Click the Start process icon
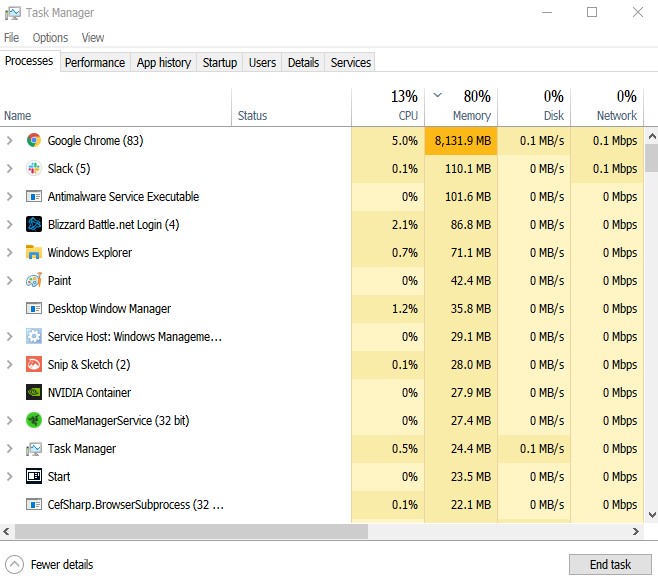Screen dimensions: 658x584 (34, 476)
